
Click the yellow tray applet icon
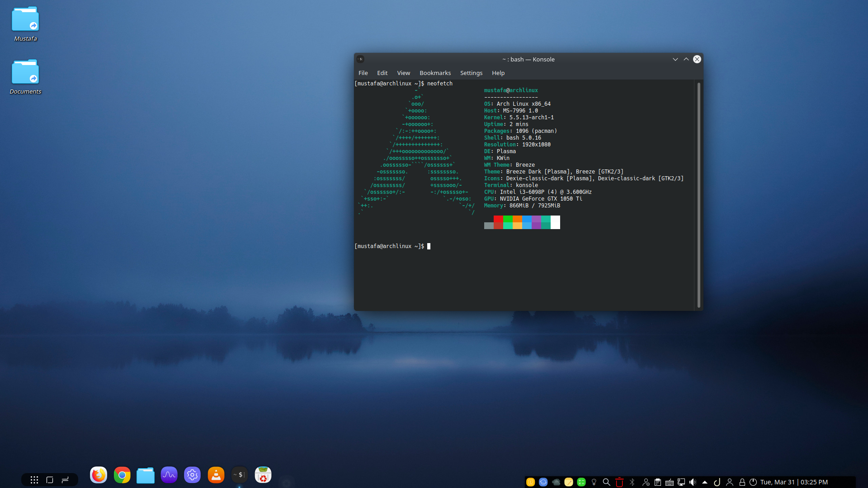tap(531, 482)
